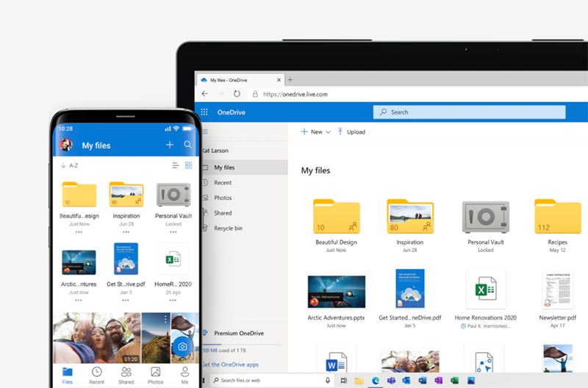Expand the New dropdown menu
Screen dimensions: 588x388
click(316, 132)
